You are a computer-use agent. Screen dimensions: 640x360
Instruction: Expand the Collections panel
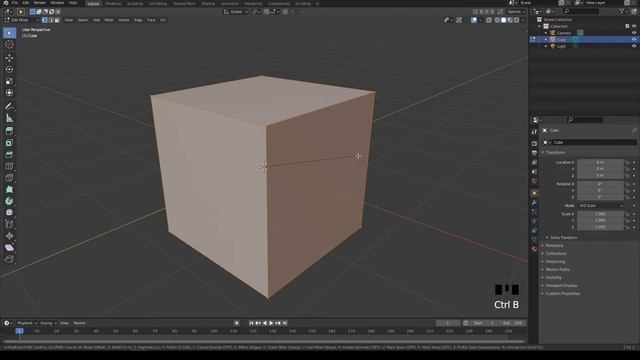556,253
